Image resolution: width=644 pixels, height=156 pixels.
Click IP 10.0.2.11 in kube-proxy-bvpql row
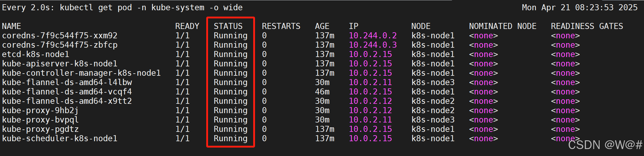(370, 120)
